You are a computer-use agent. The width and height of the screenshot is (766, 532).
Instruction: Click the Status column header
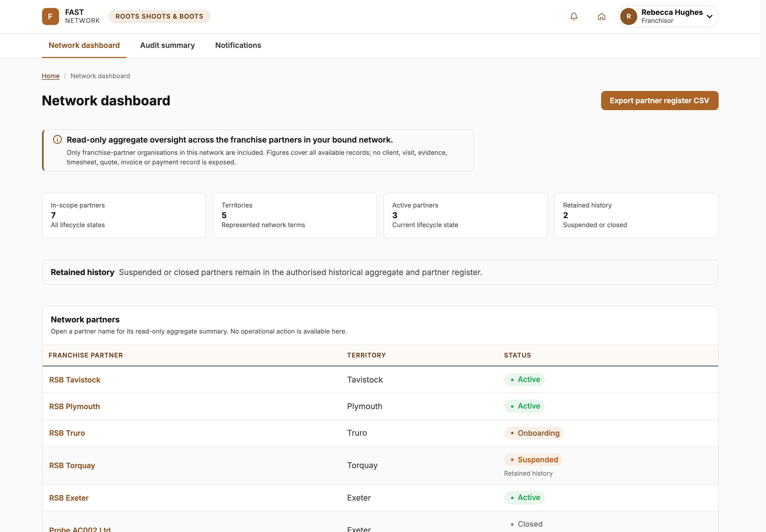pos(517,355)
